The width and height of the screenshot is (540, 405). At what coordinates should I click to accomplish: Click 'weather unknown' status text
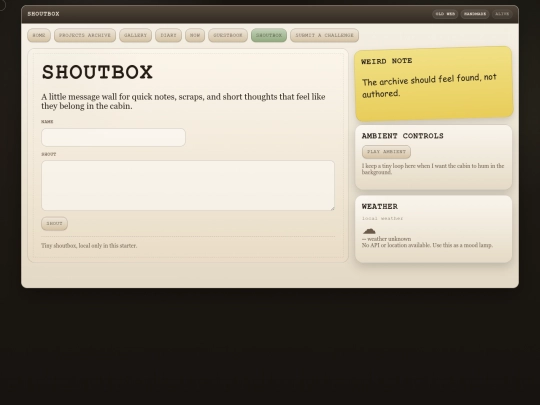(386, 239)
